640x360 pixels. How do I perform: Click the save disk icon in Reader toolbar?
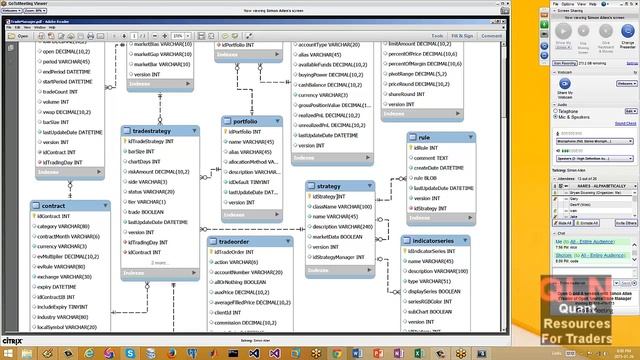(x=201, y=36)
